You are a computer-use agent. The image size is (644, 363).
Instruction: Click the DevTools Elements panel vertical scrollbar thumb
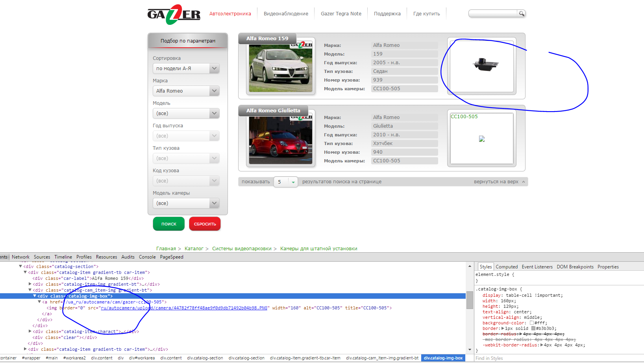(x=470, y=300)
